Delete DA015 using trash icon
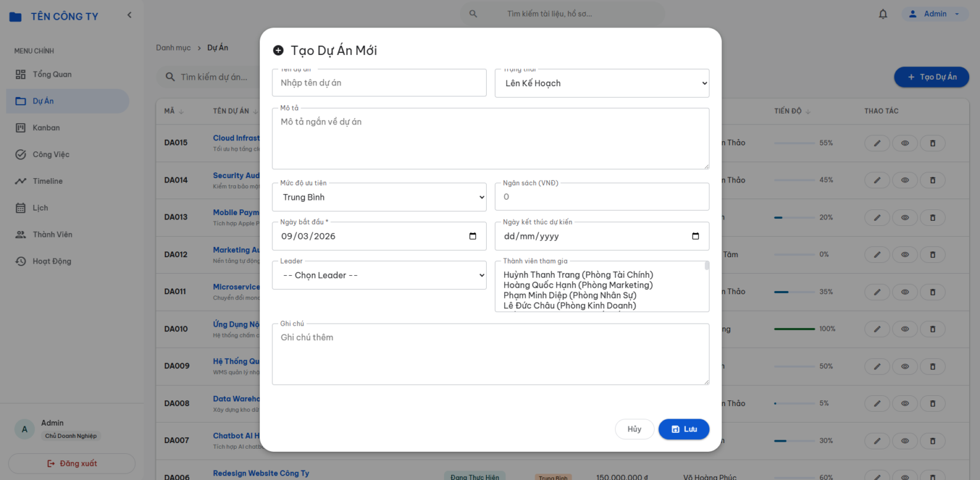 tap(932, 143)
